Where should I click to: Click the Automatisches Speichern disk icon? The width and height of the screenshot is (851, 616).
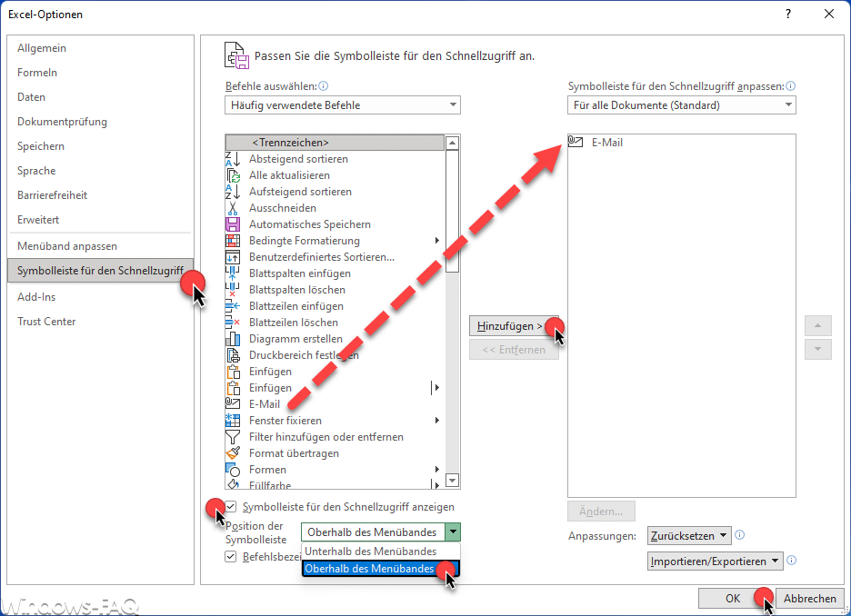(232, 224)
